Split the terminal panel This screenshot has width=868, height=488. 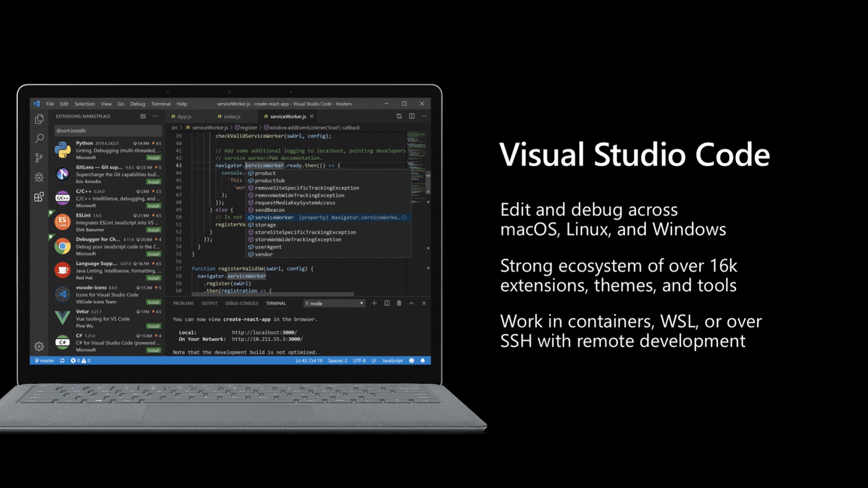coord(387,303)
